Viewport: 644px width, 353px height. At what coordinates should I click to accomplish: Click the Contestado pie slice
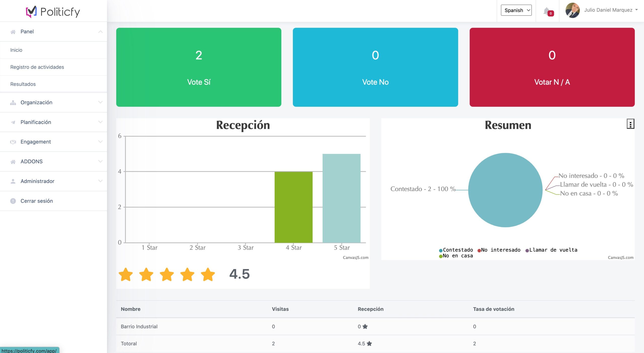tap(505, 190)
